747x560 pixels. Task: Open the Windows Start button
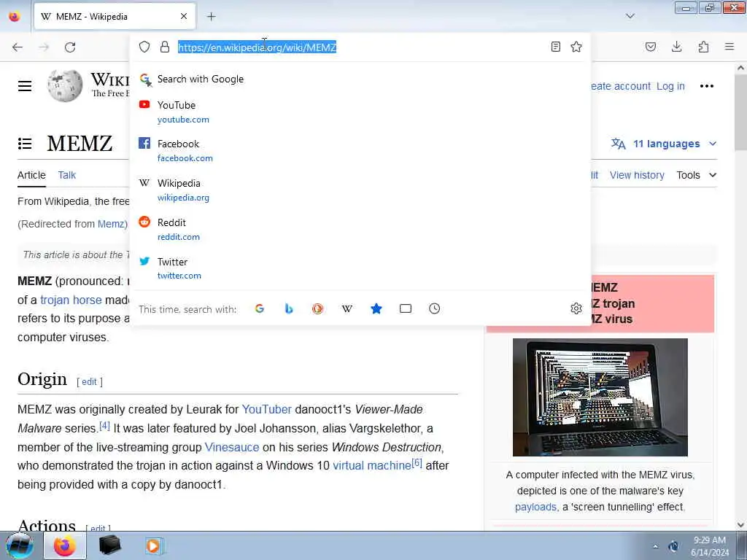point(19,545)
